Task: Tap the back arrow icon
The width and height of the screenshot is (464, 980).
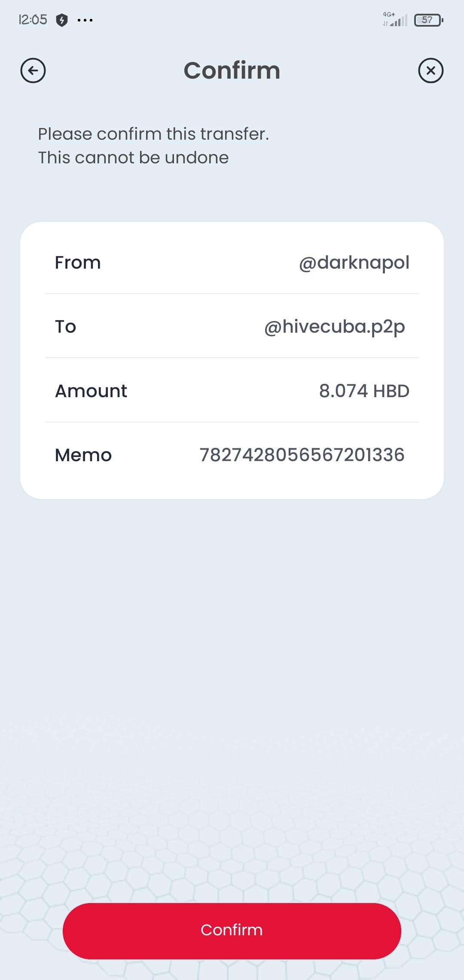Action: pos(33,70)
